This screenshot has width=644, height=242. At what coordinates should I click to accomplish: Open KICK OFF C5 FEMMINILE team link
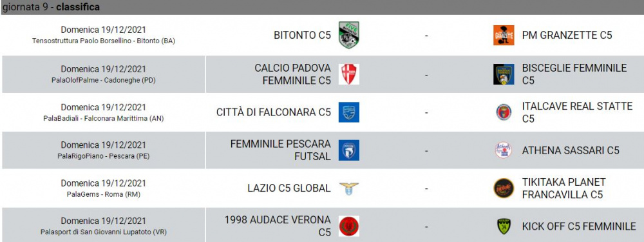point(579,227)
